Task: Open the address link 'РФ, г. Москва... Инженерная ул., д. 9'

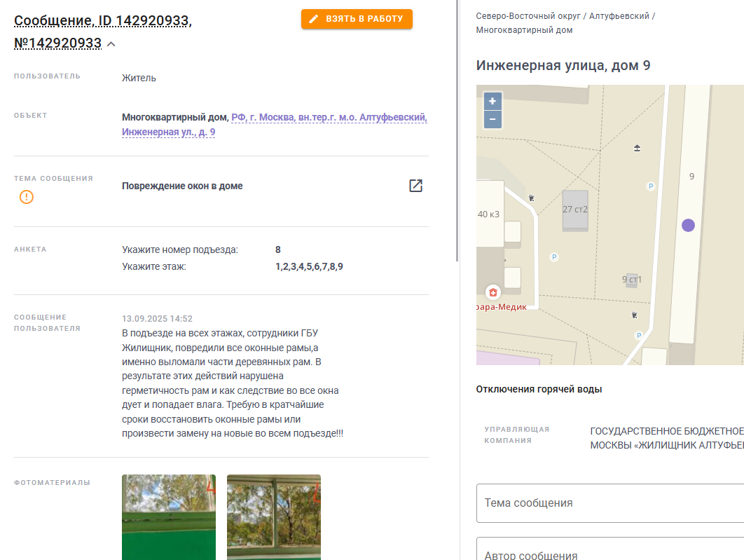Action: (x=274, y=124)
